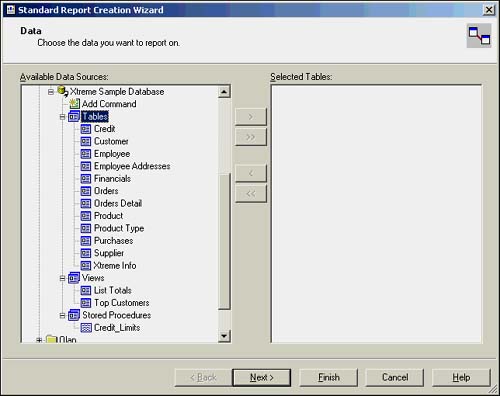
Task: Select the Credit table
Action: pyautogui.click(x=105, y=129)
